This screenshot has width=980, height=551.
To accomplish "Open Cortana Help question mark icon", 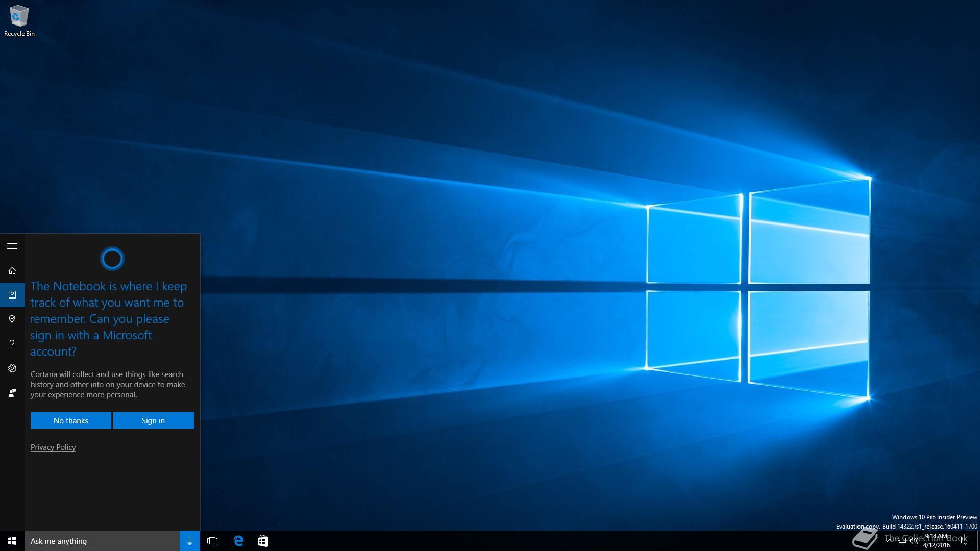I will [12, 344].
